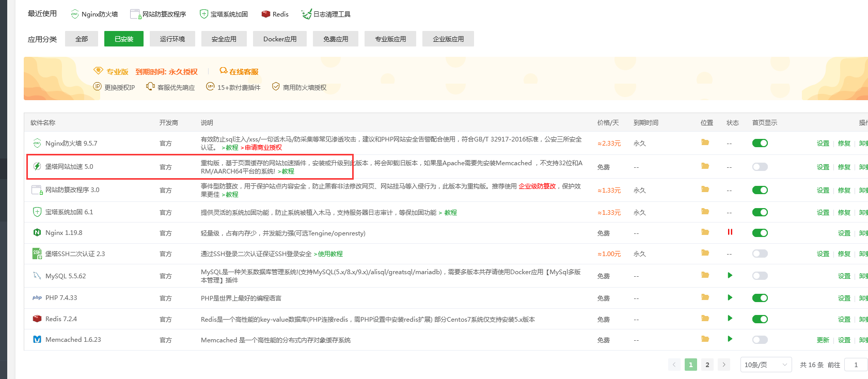Select the 安全应用 category tab
Viewport: 868px width, 379px height.
(224, 39)
